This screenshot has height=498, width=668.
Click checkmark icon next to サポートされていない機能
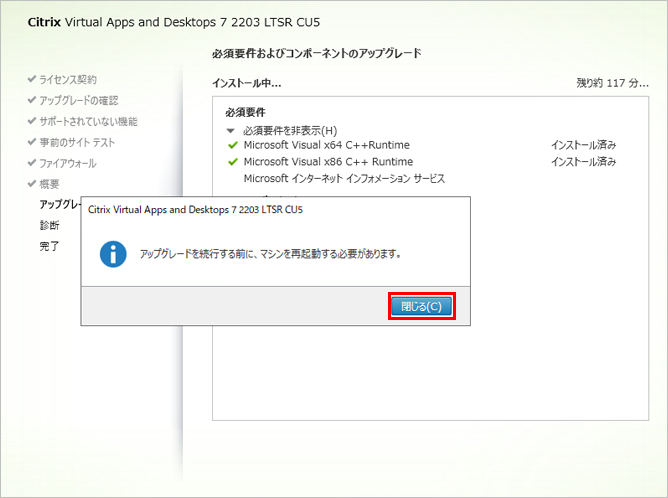point(32,121)
